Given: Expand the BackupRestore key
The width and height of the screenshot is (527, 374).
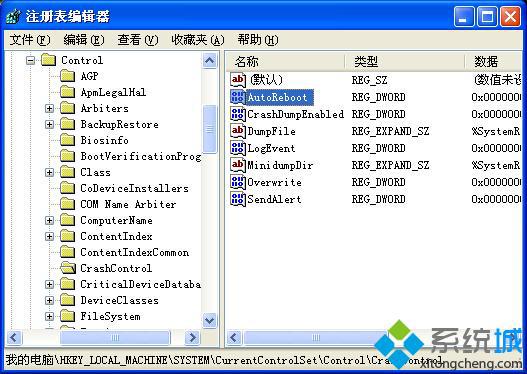Looking at the screenshot, I should [x=49, y=124].
